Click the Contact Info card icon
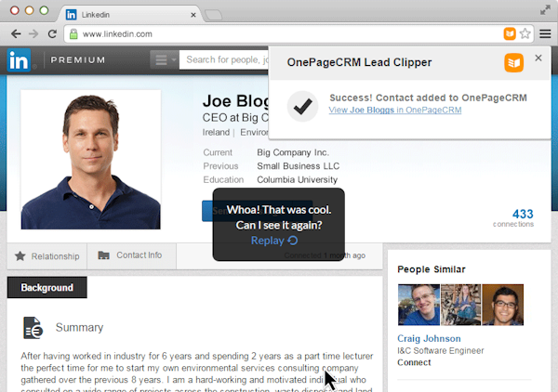558x392 pixels. 103,255
